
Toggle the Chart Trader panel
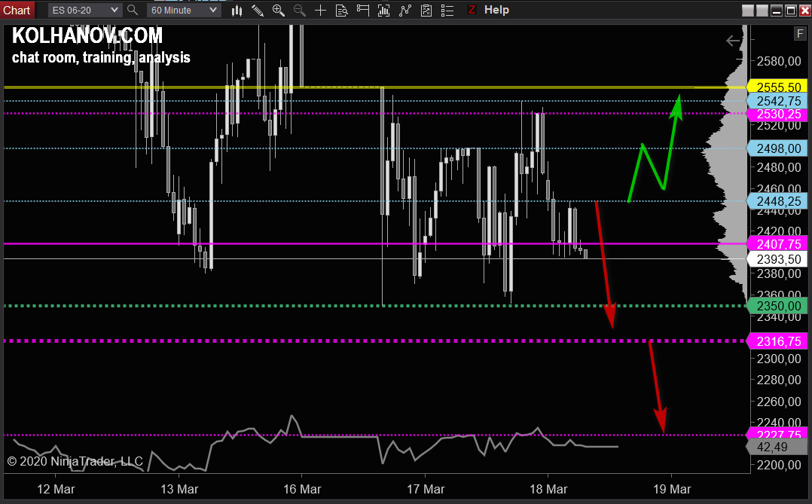coord(363,10)
